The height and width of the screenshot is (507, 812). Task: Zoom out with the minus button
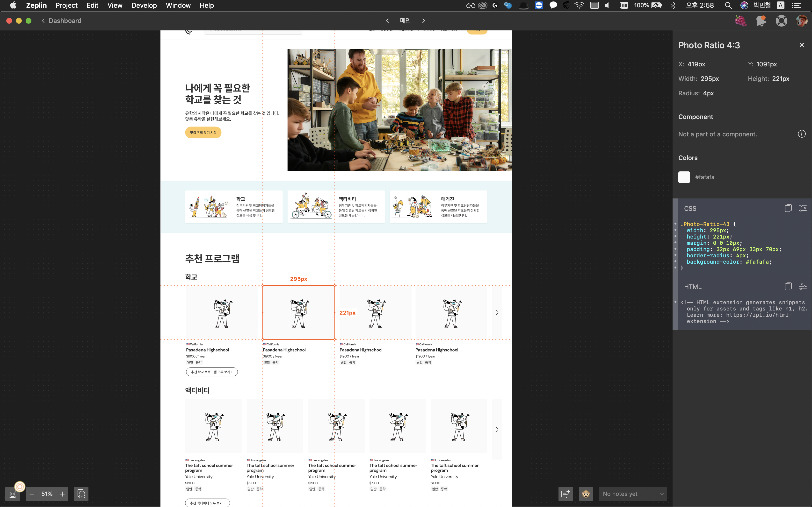pyautogui.click(x=32, y=493)
